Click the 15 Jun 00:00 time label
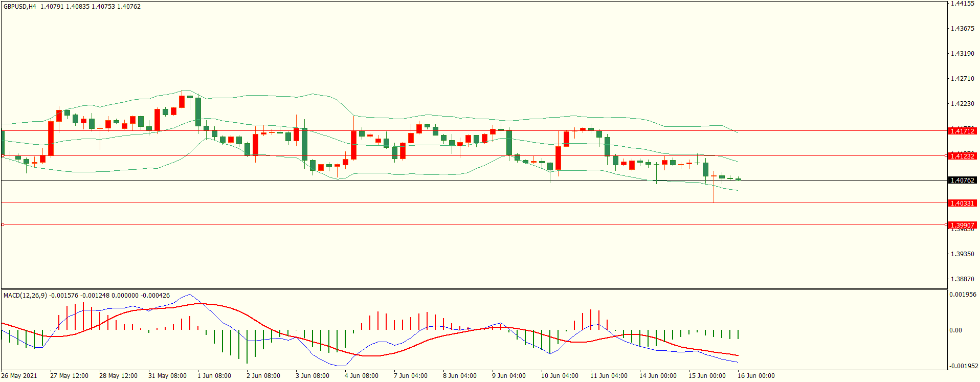 pos(707,375)
